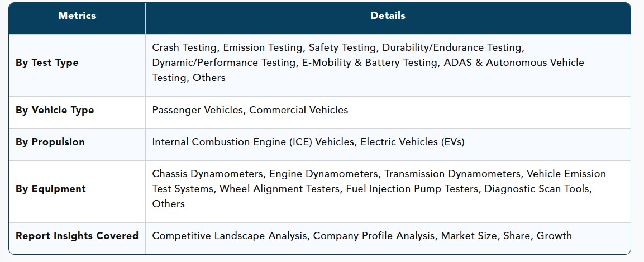
Task: Select the By Equipment row label
Action: click(x=50, y=189)
